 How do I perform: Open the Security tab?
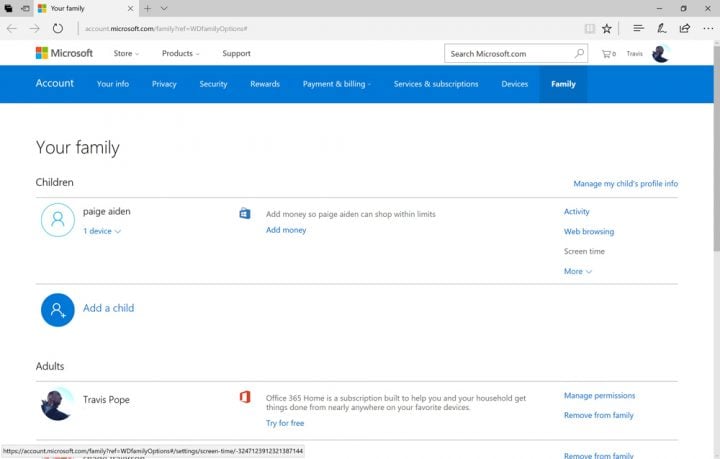pos(213,84)
